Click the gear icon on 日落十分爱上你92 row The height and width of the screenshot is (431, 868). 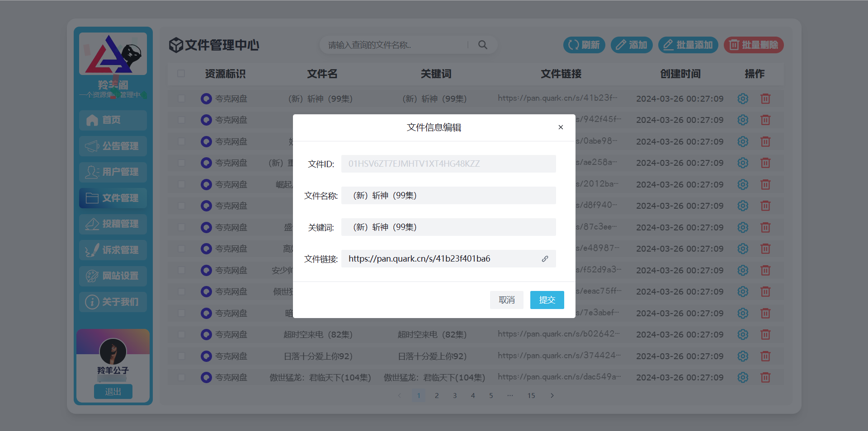743,356
